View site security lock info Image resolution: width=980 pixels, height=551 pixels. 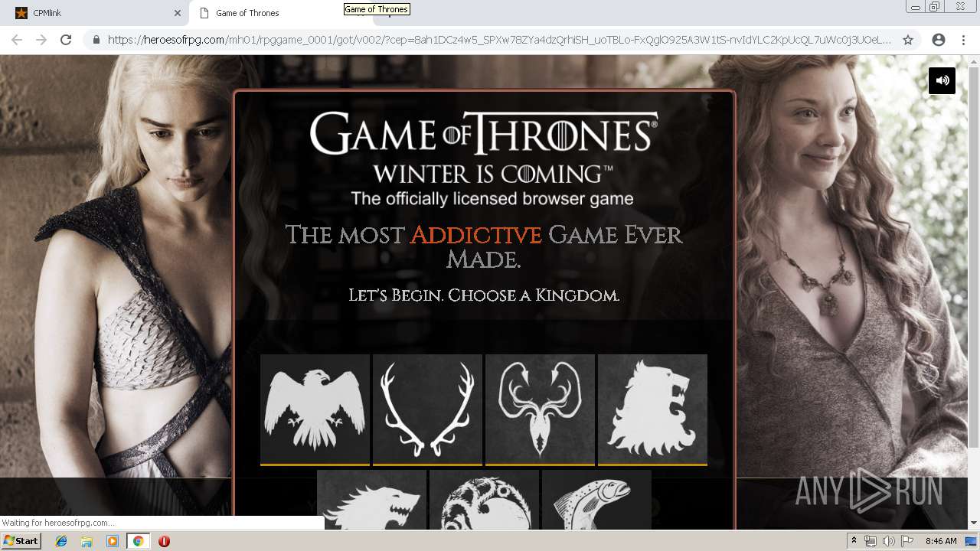pyautogui.click(x=96, y=40)
